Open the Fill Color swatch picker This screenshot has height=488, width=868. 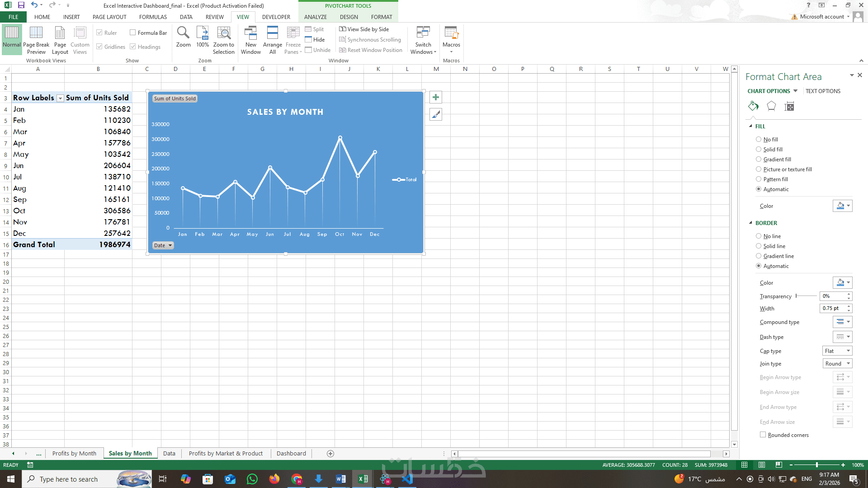click(x=842, y=206)
